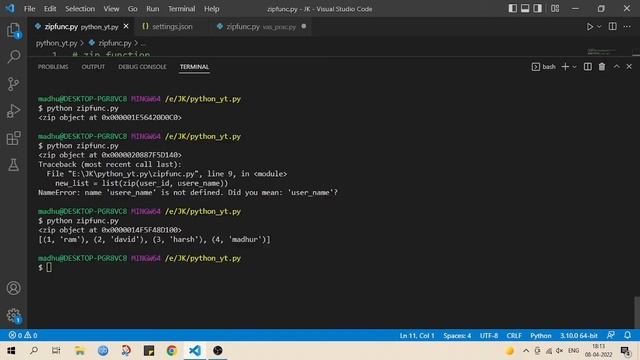Open editor More Actions ellipsis
The height and width of the screenshot is (360, 640).
pyautogui.click(x=627, y=27)
